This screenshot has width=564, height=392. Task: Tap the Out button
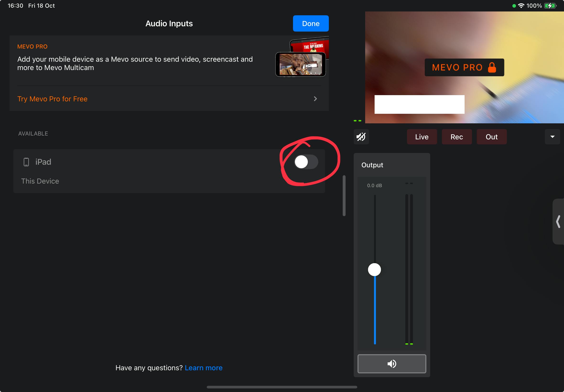click(492, 137)
